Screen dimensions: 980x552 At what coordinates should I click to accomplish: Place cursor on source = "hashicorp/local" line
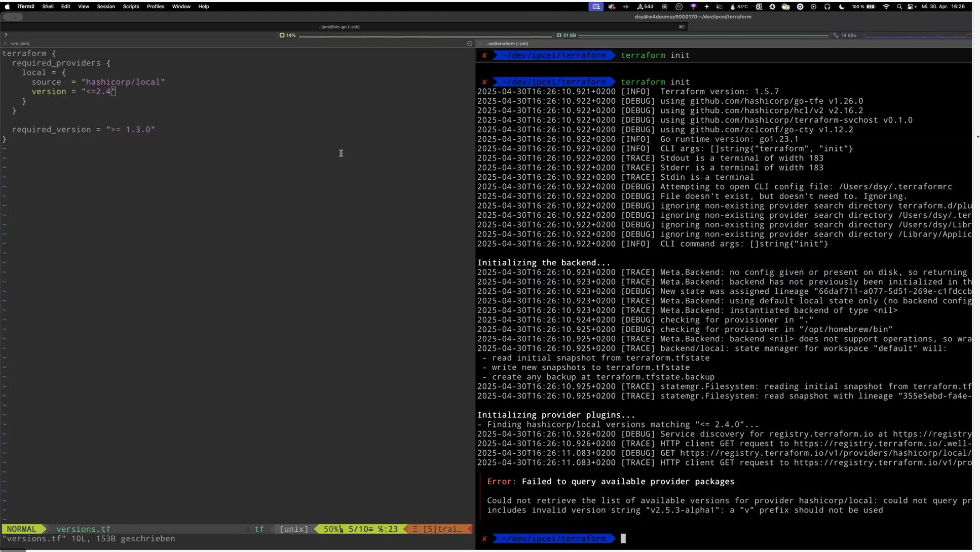click(x=98, y=82)
